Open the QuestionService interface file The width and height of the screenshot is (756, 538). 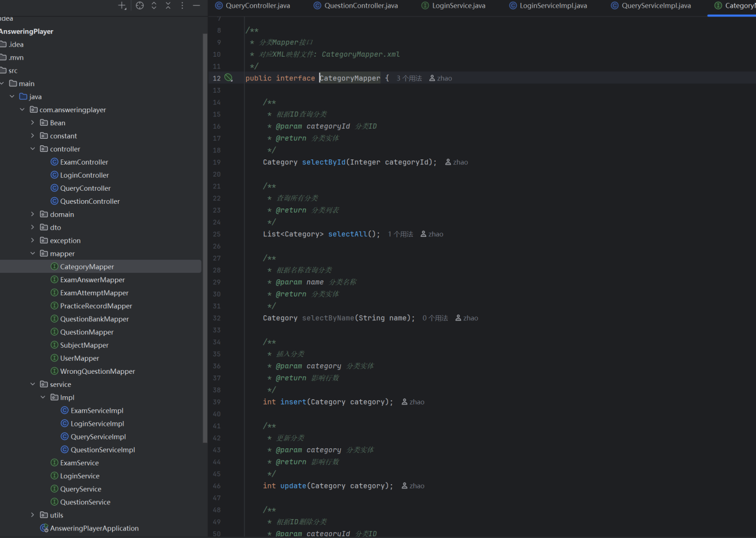pos(85,502)
